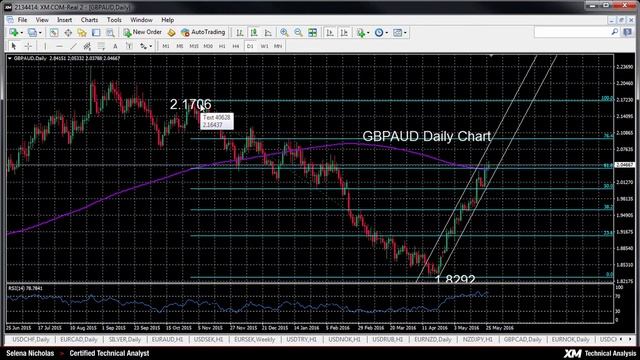The image size is (640, 360).
Task: Toggle chart Auto Scroll icon
Action: click(330, 32)
